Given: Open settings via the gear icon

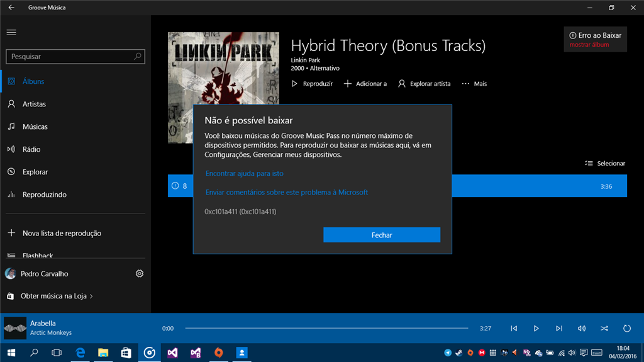Looking at the screenshot, I should pos(140,274).
